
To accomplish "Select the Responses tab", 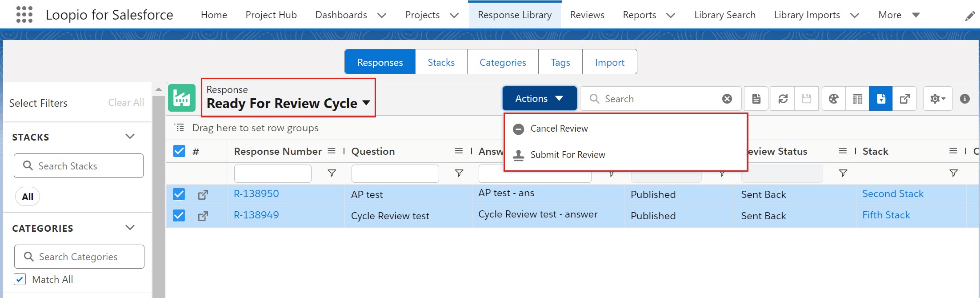I will click(380, 62).
